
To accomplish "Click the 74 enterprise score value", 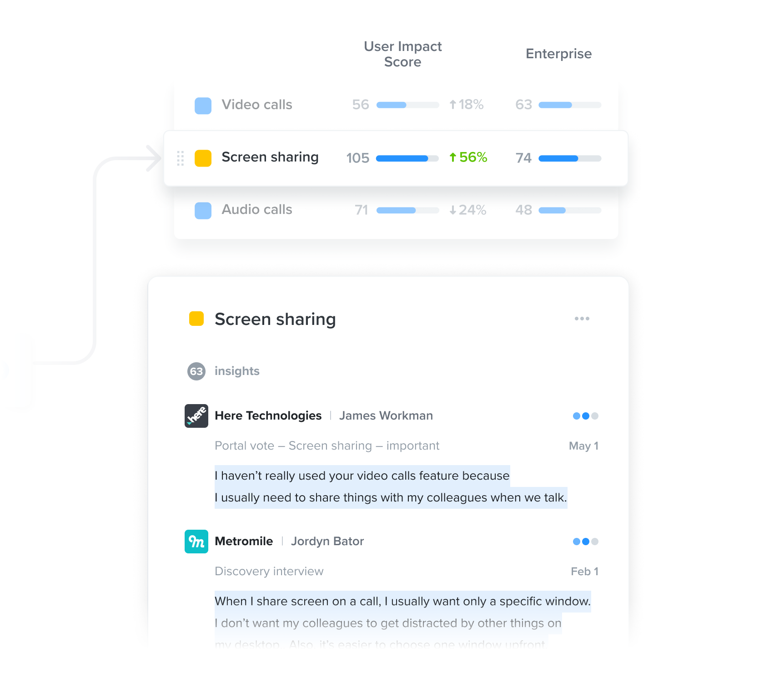I will pyautogui.click(x=523, y=158).
